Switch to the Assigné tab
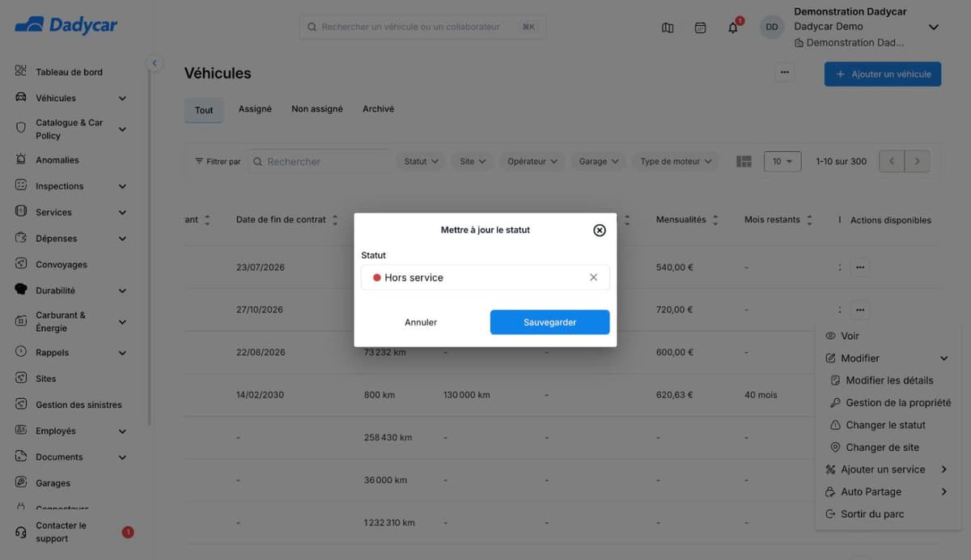Screen dimensions: 971x560 (255, 109)
